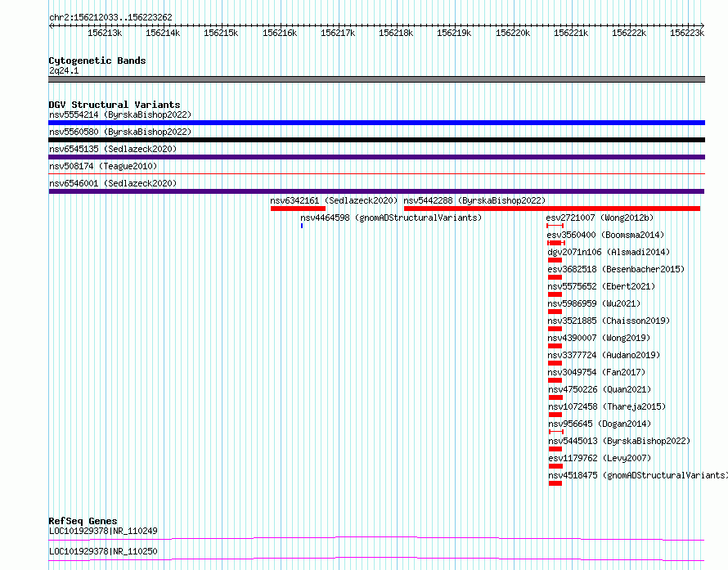This screenshot has height=570, width=728.
Task: Click the esv3560400 variant glyph
Action: pyautogui.click(x=556, y=243)
